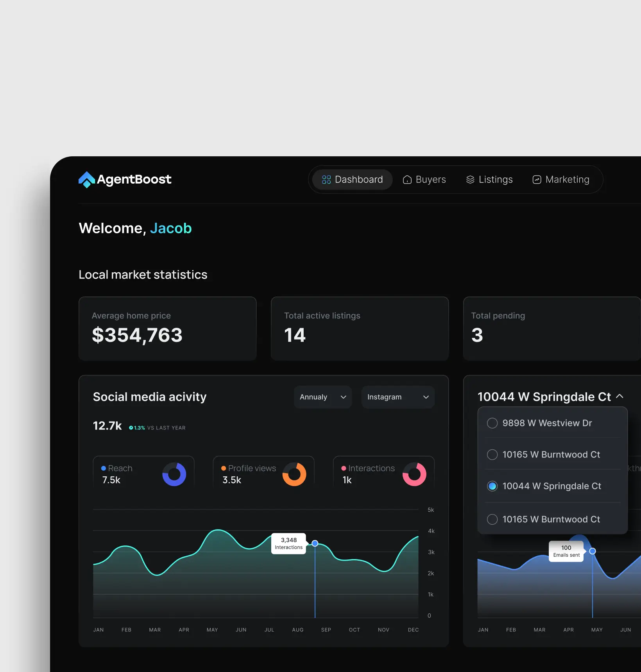
Task: Select 10044 W Springdale Ct radio option
Action: click(492, 486)
